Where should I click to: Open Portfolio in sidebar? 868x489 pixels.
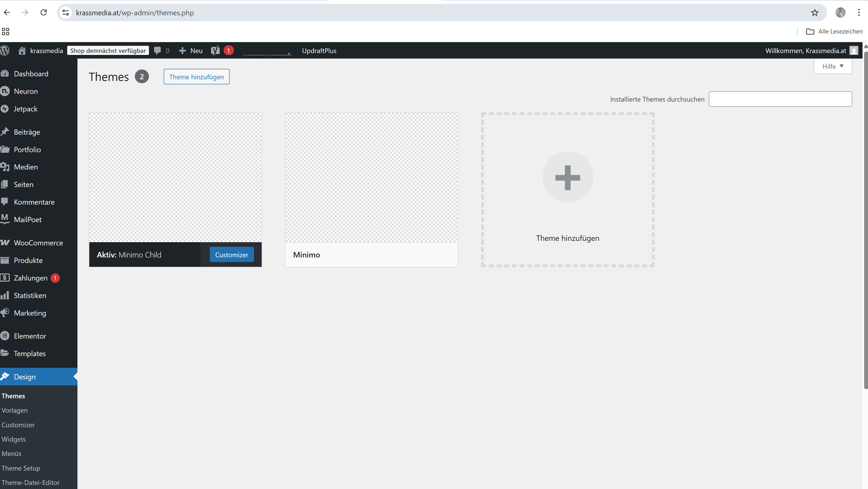(27, 150)
